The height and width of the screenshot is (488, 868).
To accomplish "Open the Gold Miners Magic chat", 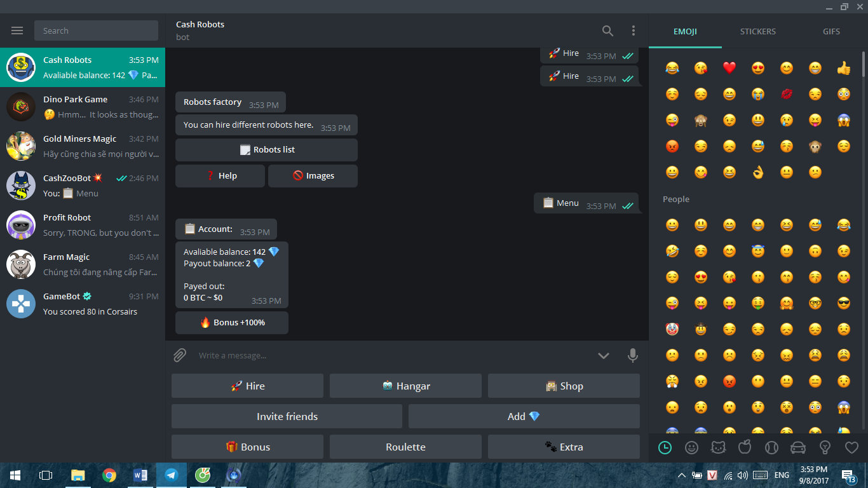I will pos(83,146).
